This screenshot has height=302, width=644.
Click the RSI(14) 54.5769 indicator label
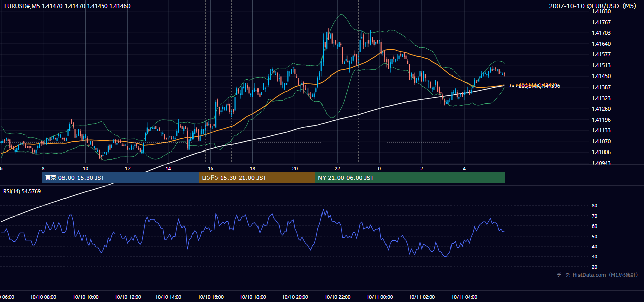22,191
